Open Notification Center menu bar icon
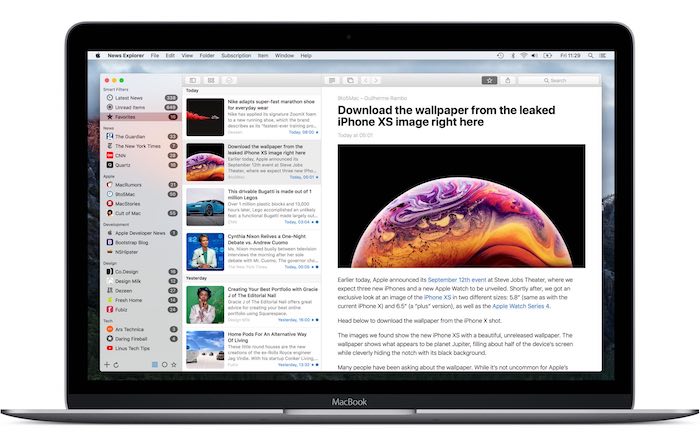This screenshot has width=700, height=448. tap(603, 56)
